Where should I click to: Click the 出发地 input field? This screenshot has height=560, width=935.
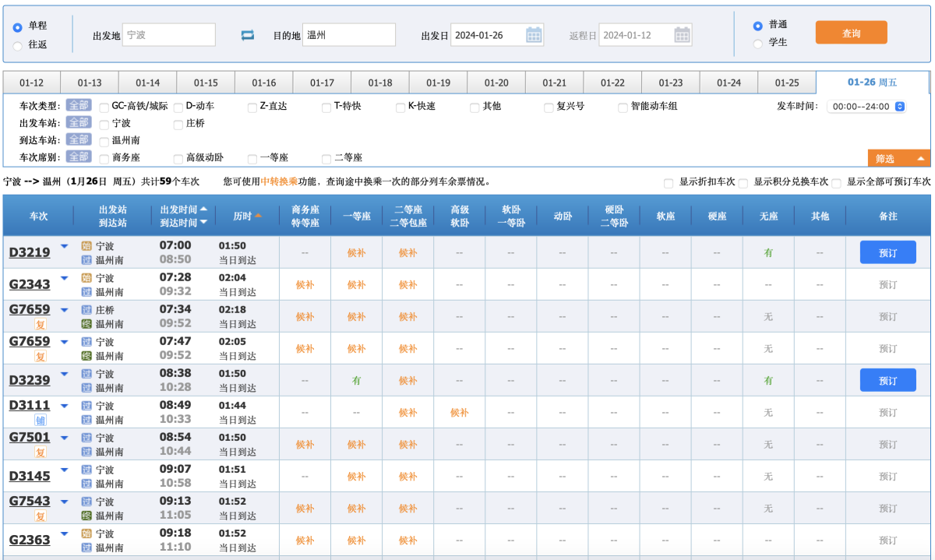(x=168, y=35)
